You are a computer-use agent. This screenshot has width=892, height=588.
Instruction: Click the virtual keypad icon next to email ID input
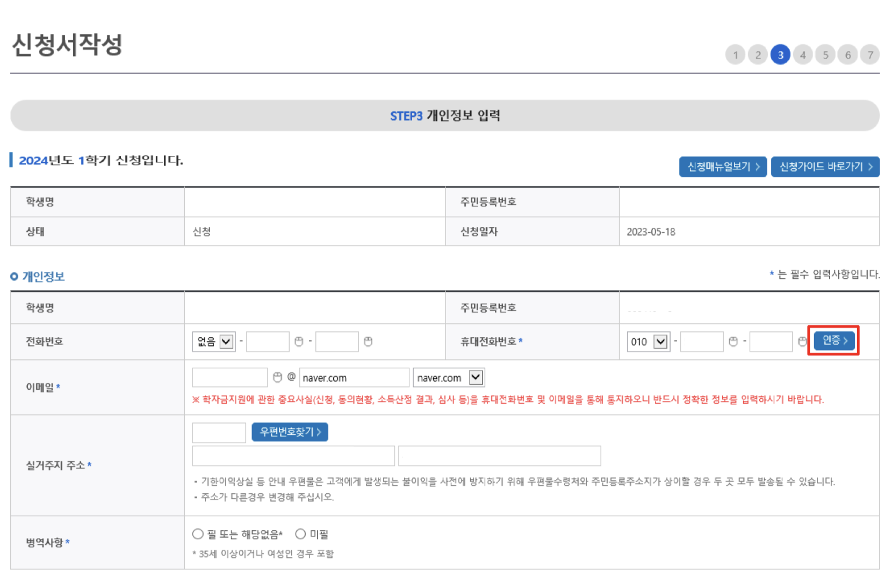click(x=278, y=377)
